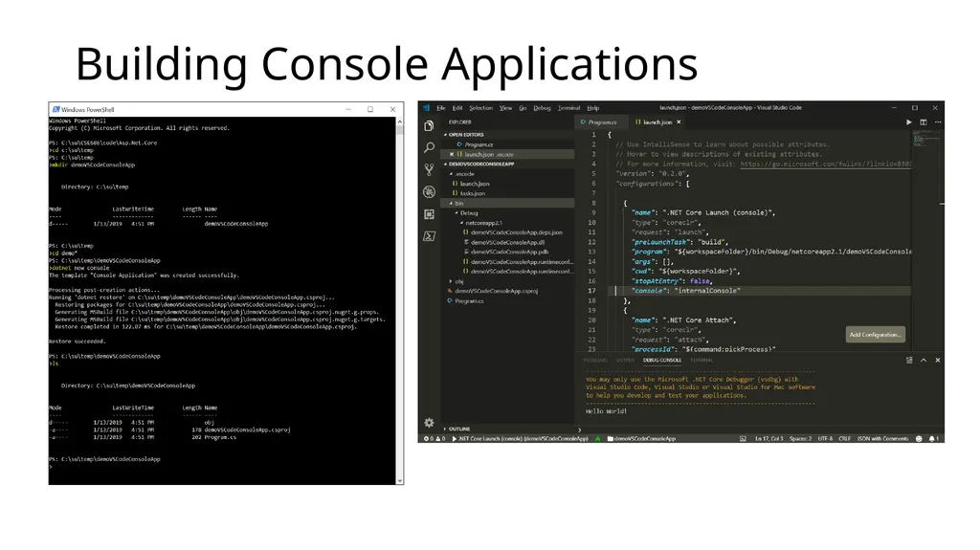Open the PowerShell icon in the activity bar
Image resolution: width=980 pixels, height=550 pixels.
[x=429, y=236]
